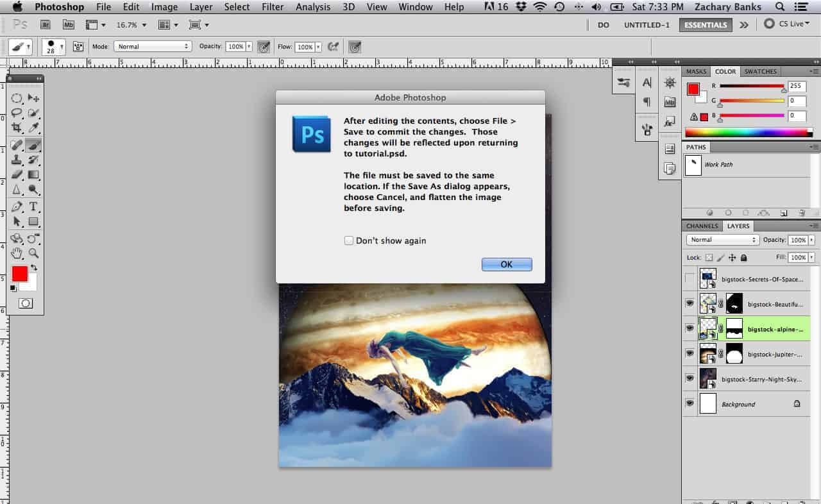Screen dimensions: 821x504
Task: Select the Brush tool in toolbox
Action: click(x=34, y=146)
